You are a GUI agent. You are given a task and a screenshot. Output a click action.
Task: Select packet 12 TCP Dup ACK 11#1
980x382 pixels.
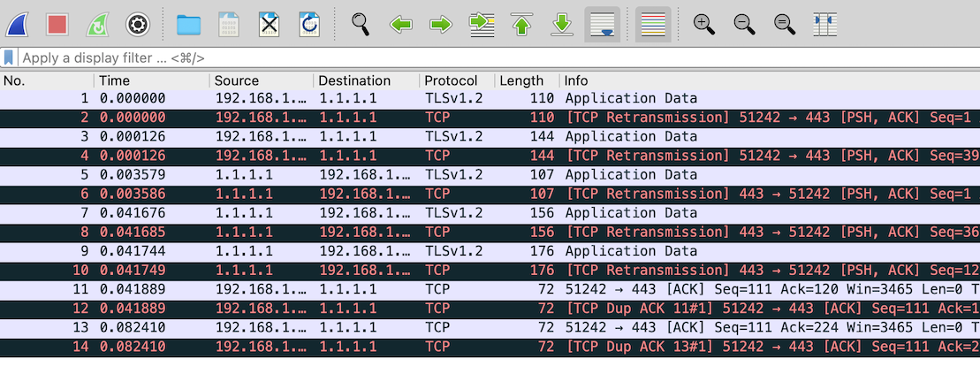pos(490,309)
